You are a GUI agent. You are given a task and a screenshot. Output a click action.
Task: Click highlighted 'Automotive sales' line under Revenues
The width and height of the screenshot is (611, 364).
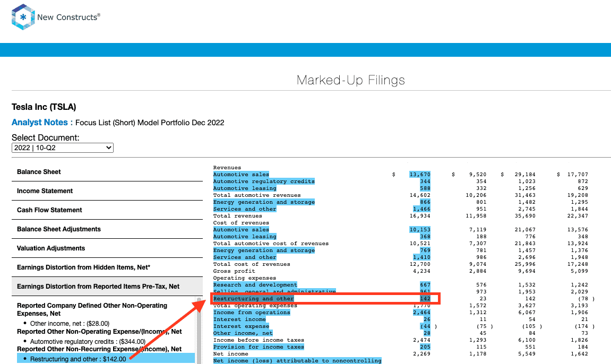click(241, 175)
